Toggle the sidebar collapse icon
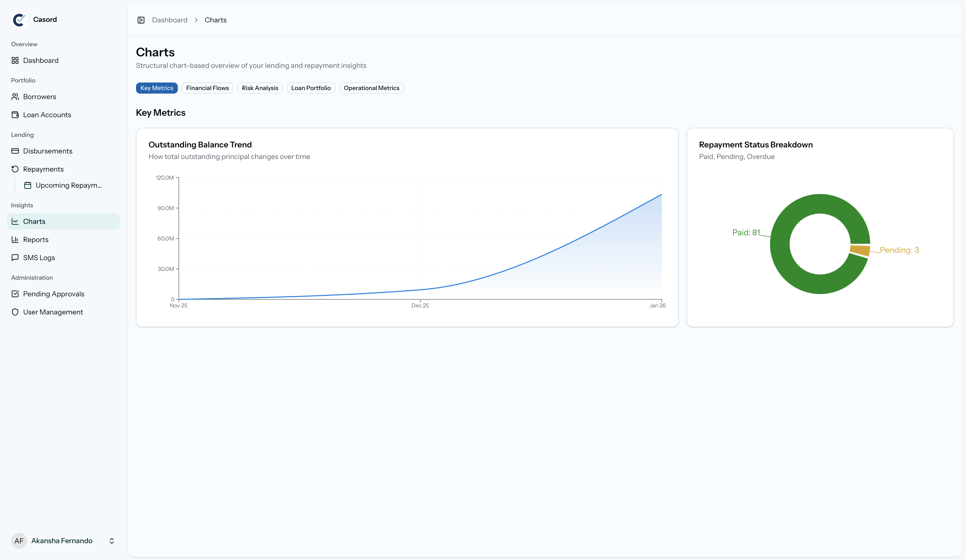966x560 pixels. click(141, 20)
